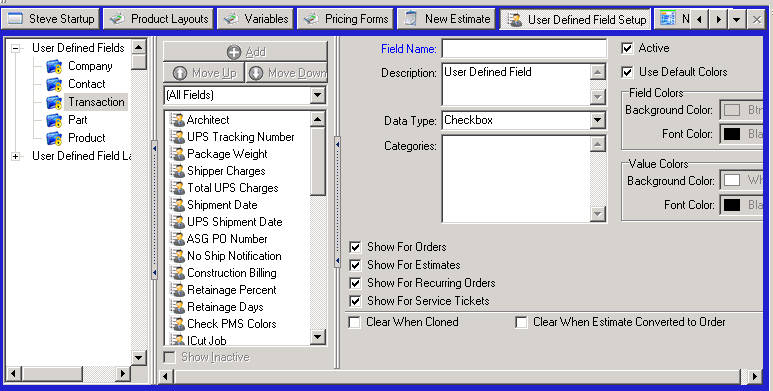The height and width of the screenshot is (391, 773).
Task: Toggle Show For Orders checkbox
Action: (x=355, y=247)
